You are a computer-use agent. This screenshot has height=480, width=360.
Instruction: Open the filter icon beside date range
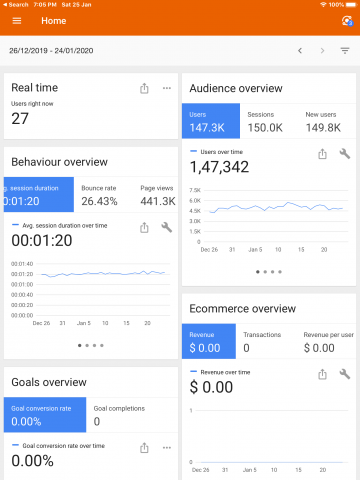(x=345, y=51)
